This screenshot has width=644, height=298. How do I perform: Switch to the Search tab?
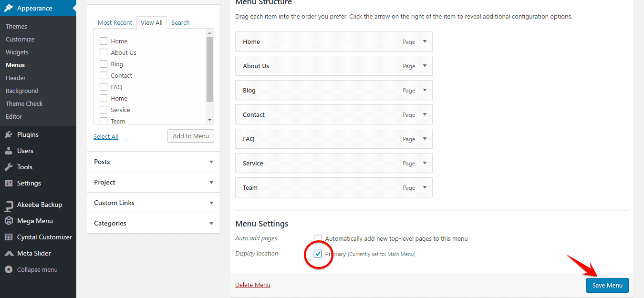click(180, 22)
